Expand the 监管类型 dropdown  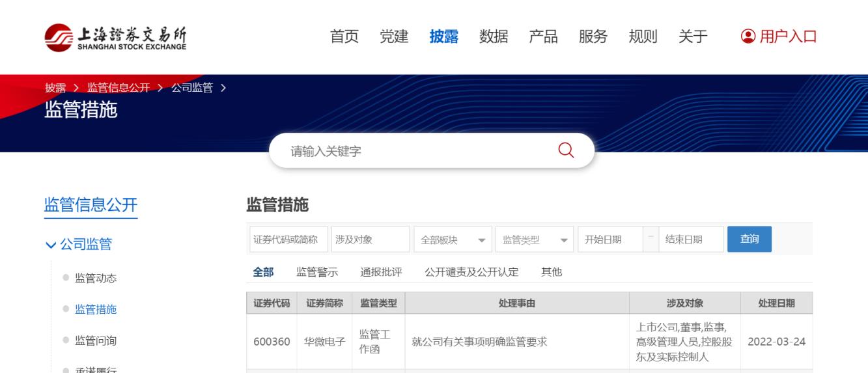coord(535,240)
